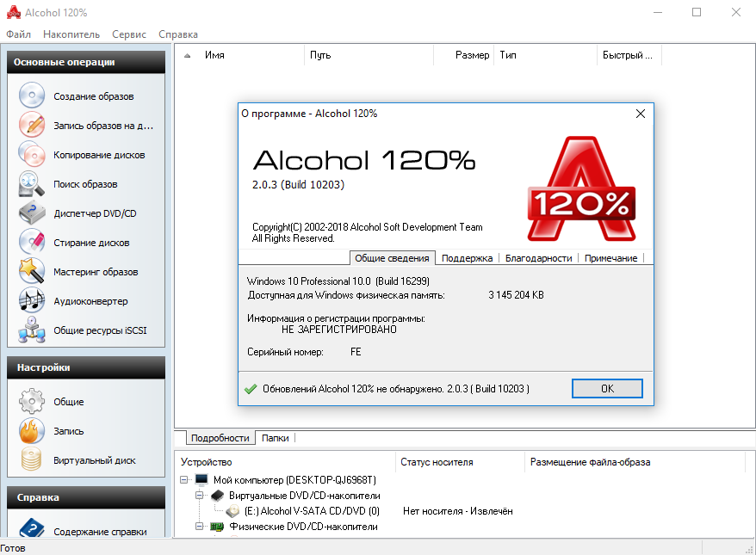Click the Настройки panel header
The width and height of the screenshot is (756, 555).
86,367
